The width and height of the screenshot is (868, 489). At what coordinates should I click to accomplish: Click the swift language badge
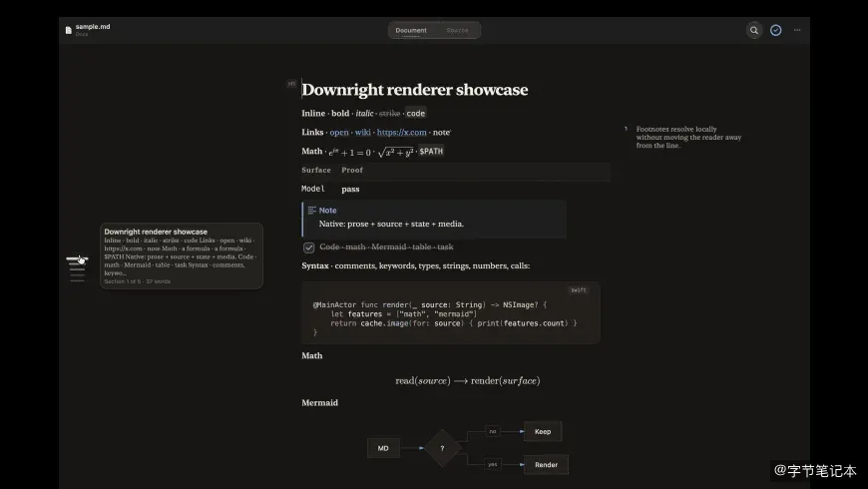(x=579, y=290)
